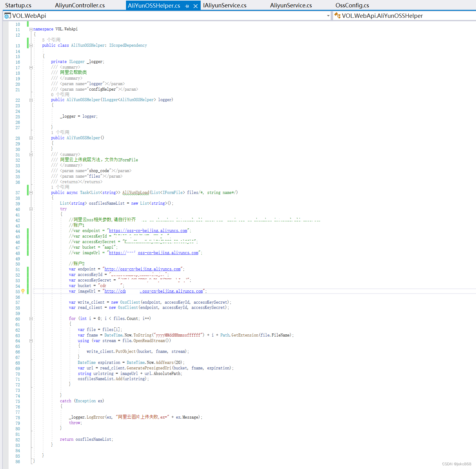Image resolution: width=476 pixels, height=469 pixels.
Task: Click the read_client OssClient declaration
Action: pyautogui.click(x=149, y=308)
